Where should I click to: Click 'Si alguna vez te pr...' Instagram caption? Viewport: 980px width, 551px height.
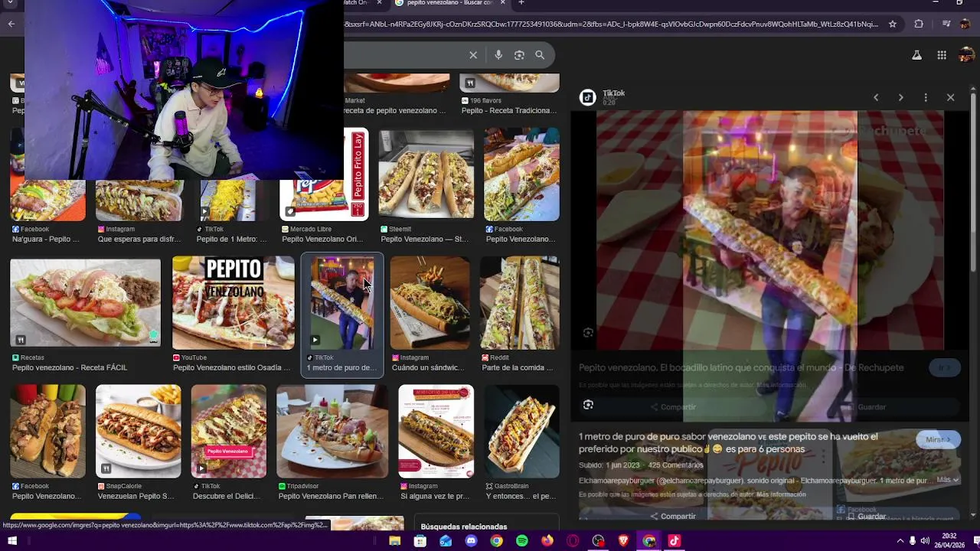[x=435, y=496]
